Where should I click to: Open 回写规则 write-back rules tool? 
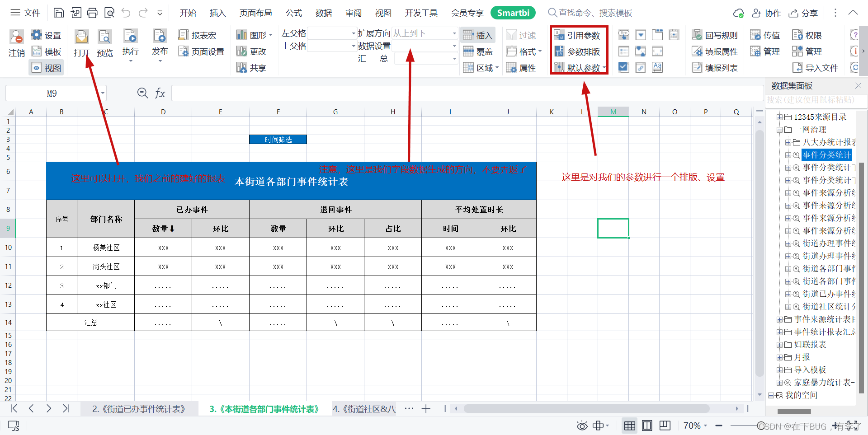715,35
